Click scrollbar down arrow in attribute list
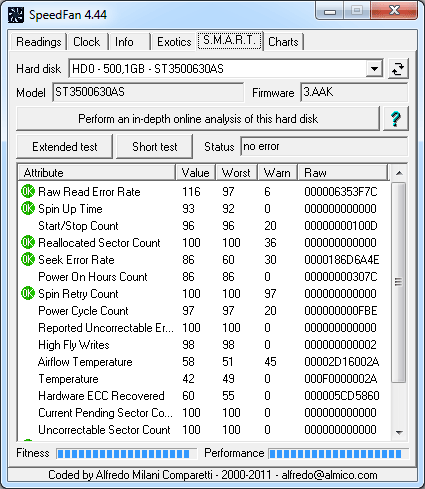Screen dimensions: 425x489 pos(399,432)
